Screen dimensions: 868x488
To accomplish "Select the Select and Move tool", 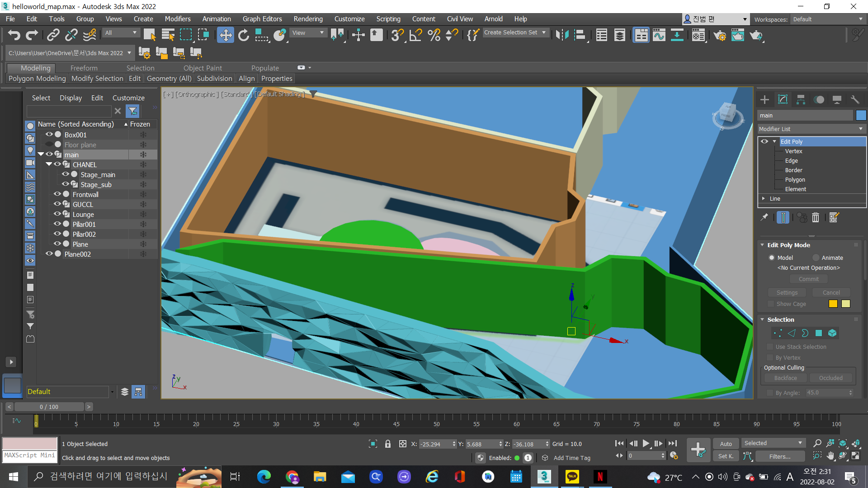I will [x=225, y=35].
